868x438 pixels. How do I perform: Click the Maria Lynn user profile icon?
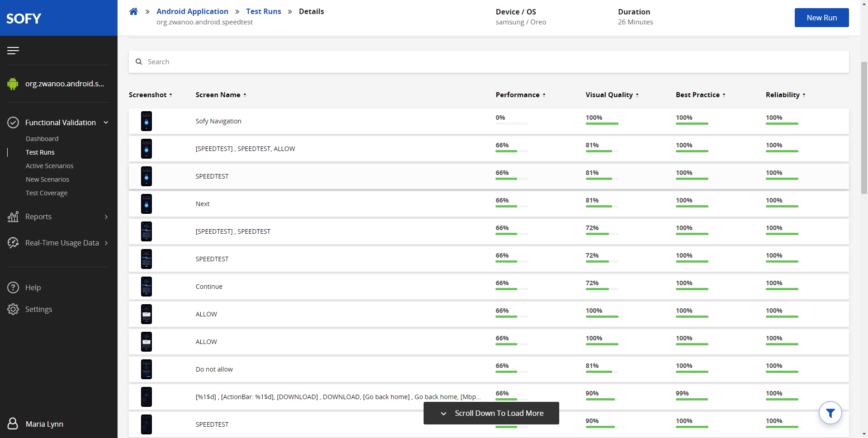click(13, 424)
